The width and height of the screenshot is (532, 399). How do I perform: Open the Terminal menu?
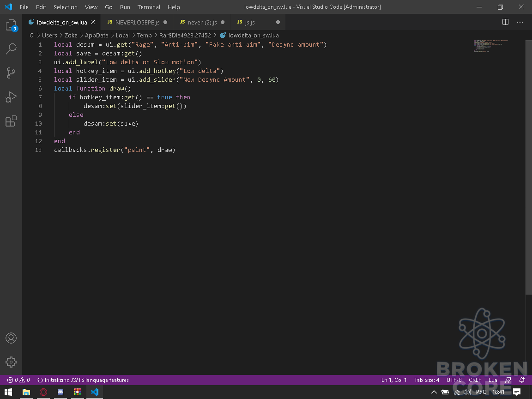click(x=149, y=7)
